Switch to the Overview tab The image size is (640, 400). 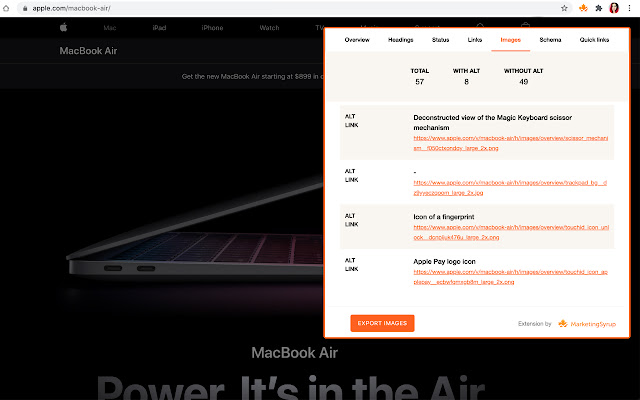tap(357, 40)
